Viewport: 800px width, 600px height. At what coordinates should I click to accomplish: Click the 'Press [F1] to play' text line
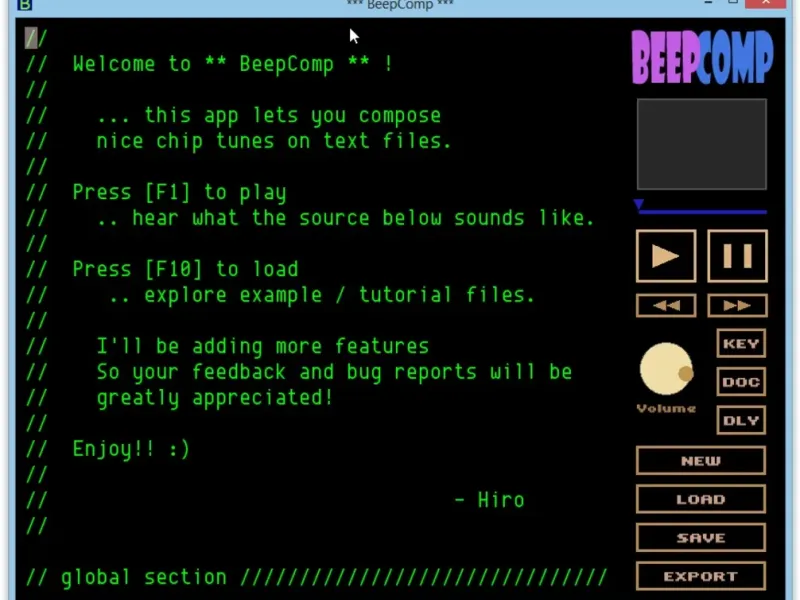tap(180, 193)
